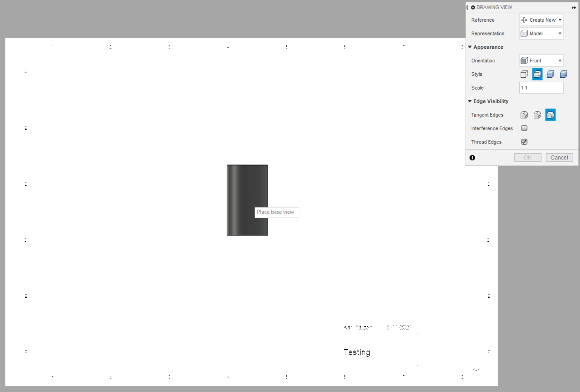580x392 pixels.
Task: Disable the Thread Edges checkbox
Action: click(524, 142)
